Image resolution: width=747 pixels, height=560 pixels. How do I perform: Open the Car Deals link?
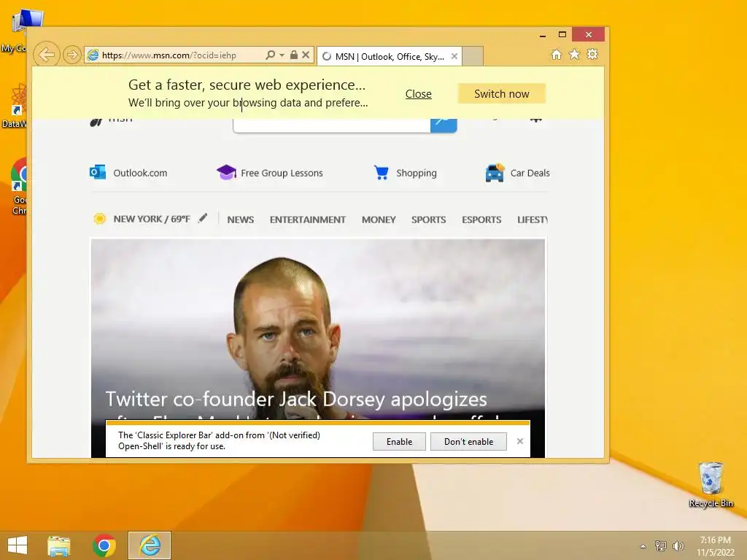[530, 173]
